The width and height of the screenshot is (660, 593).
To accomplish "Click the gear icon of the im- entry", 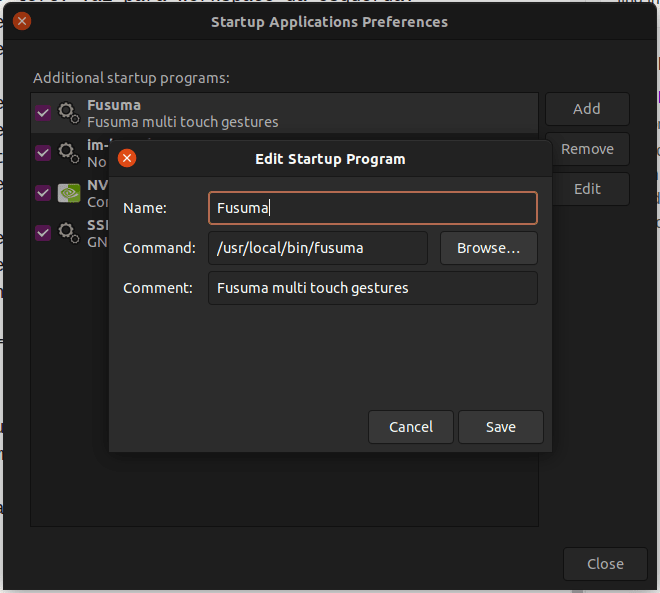I will [69, 153].
